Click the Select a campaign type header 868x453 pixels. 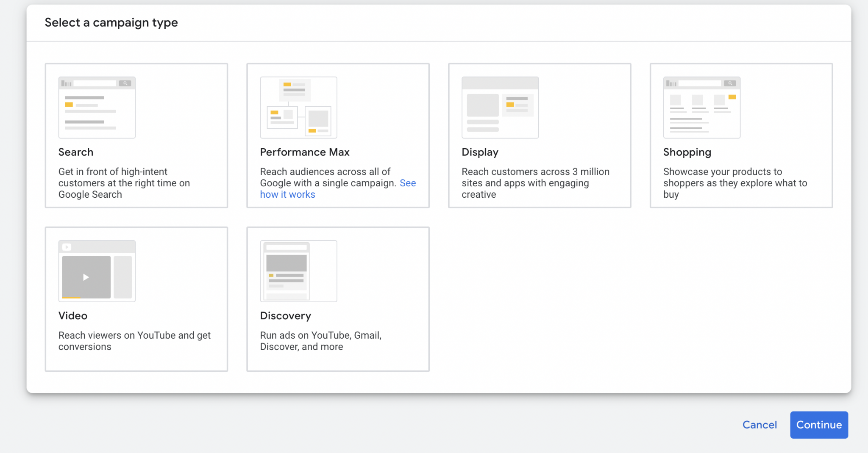pyautogui.click(x=111, y=22)
